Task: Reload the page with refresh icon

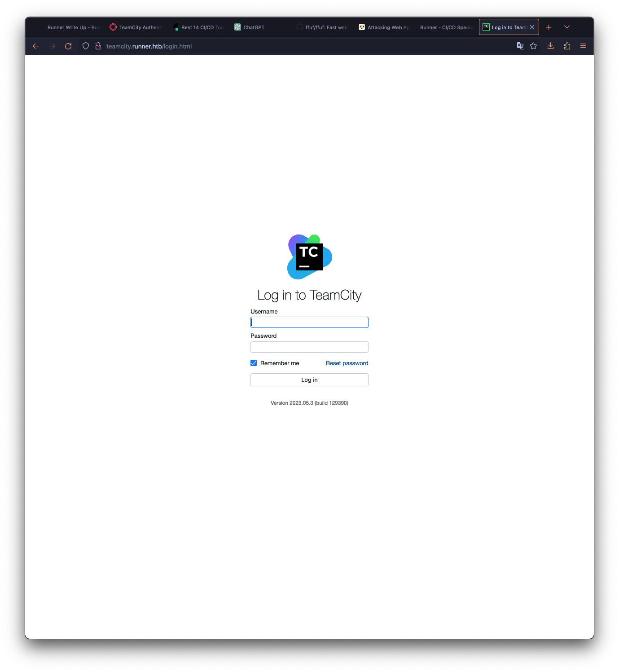Action: (x=68, y=46)
